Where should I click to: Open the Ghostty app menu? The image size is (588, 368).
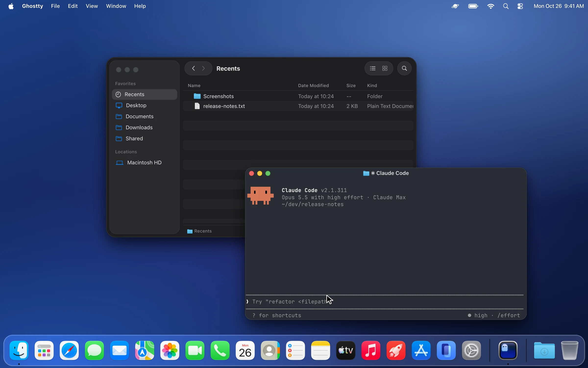[33, 6]
